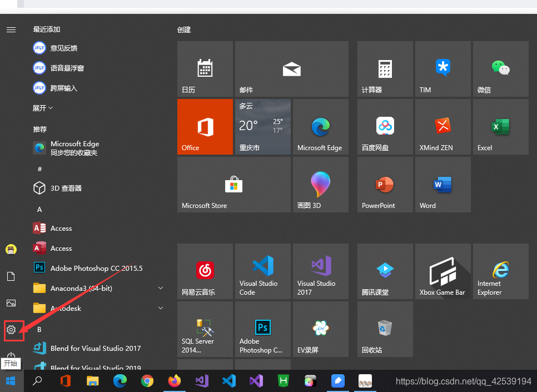Open VS Code from the taskbar

point(229,381)
